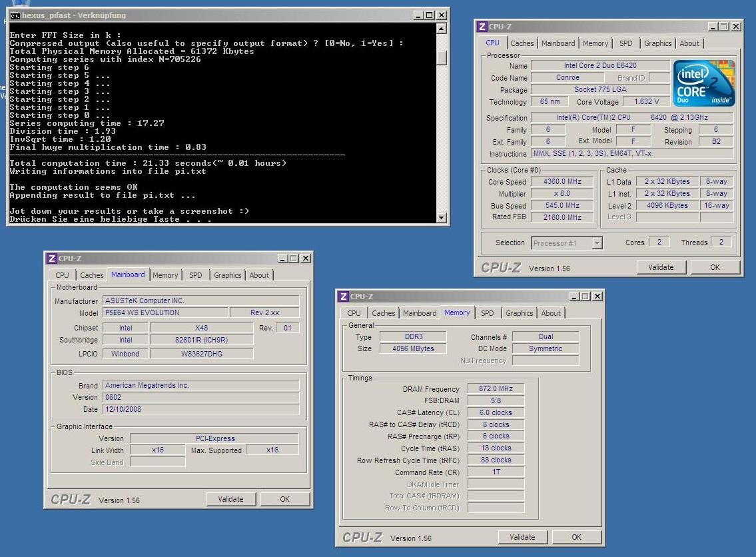Close the hexus_pifast console window

(441, 15)
